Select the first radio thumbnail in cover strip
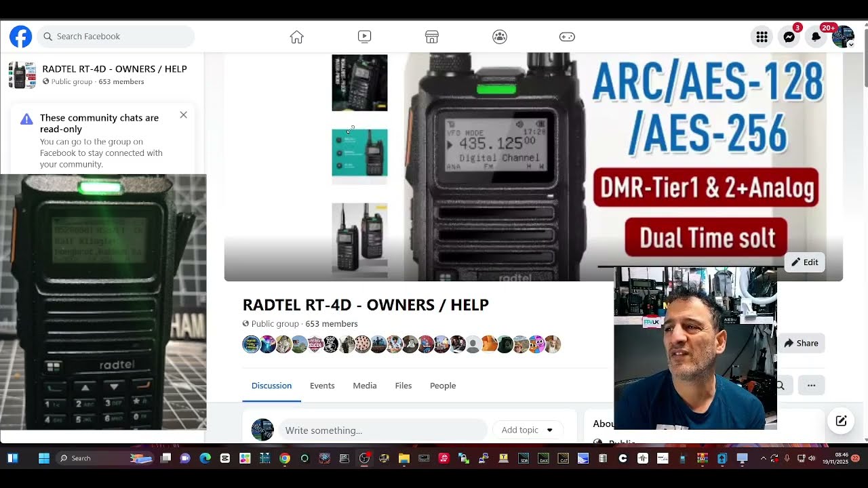 coord(359,83)
